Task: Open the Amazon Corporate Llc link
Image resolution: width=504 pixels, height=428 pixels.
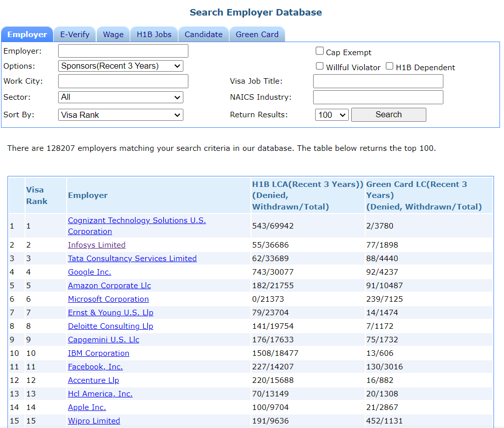Action: [x=109, y=285]
